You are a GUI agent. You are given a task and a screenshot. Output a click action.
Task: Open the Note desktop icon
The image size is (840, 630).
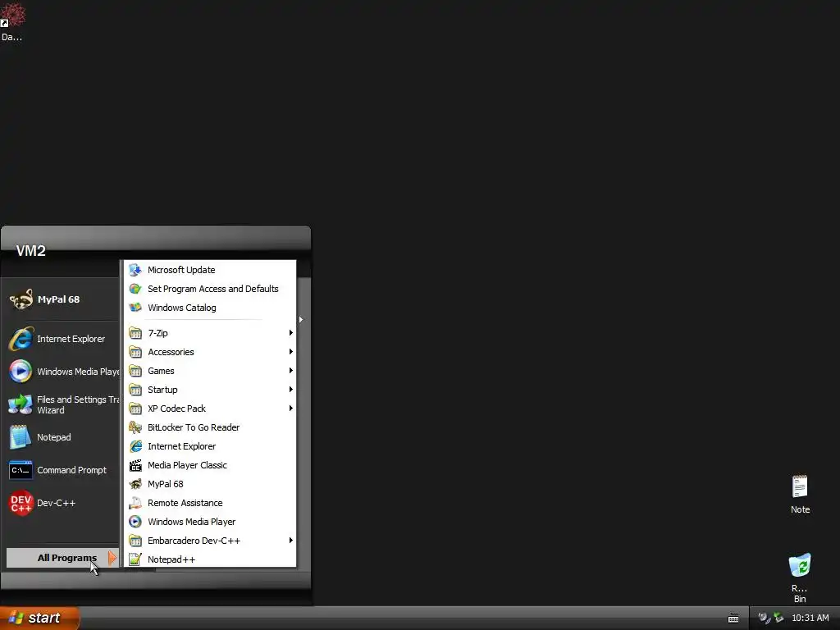pos(800,495)
